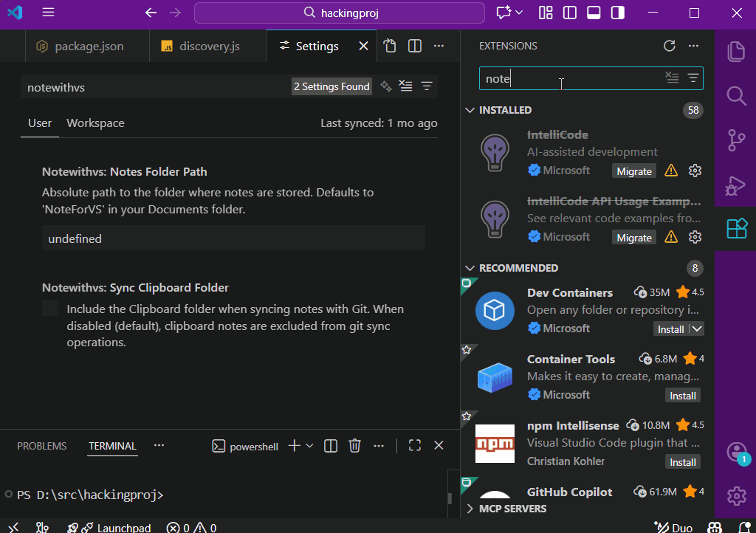Open the chat dropdown chevron in title bar
Screen dimensions: 756x533
tap(519, 13)
